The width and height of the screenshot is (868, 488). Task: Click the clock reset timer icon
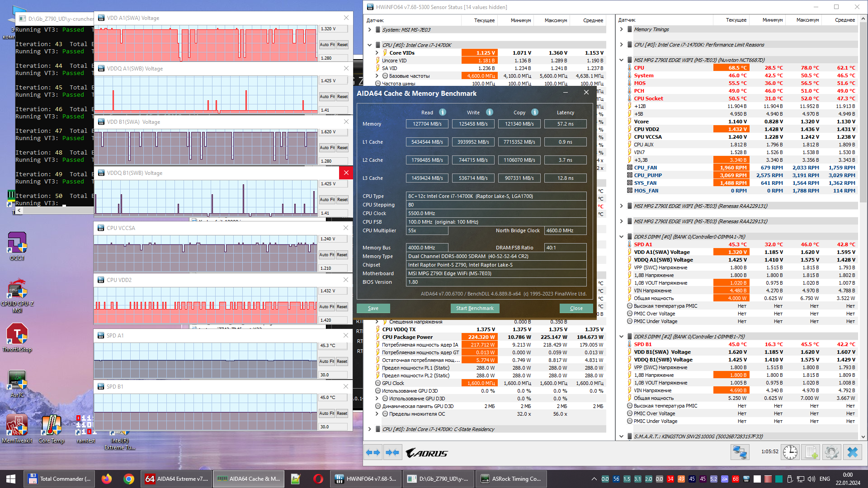[790, 452]
